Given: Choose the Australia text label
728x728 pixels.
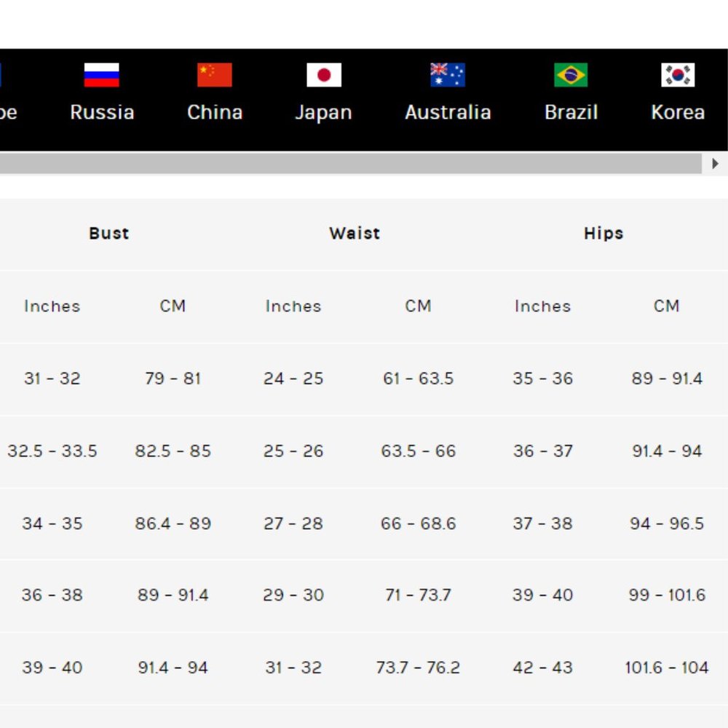Looking at the screenshot, I should (448, 112).
